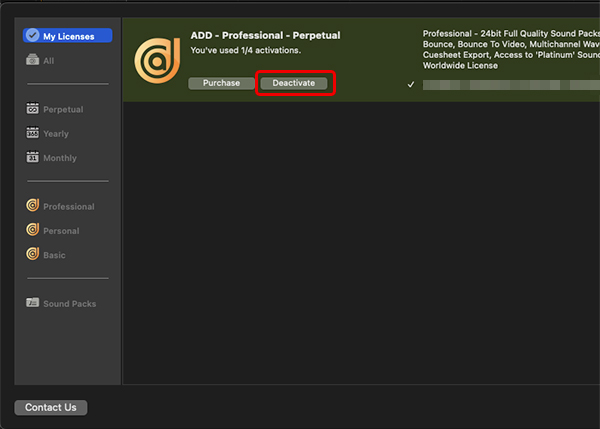Screen dimensions: 600x429
Task: Click the Professional edition logo icon
Action: (33, 206)
